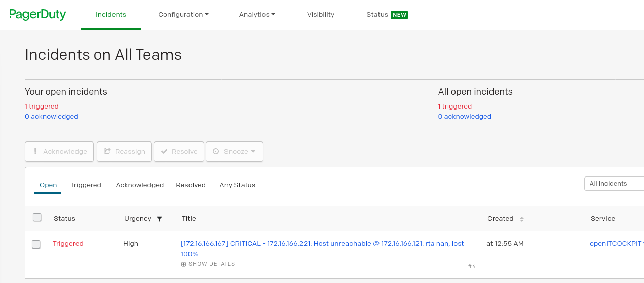This screenshot has width=644, height=283.
Task: Click the Urgency column header label
Action: coord(138,219)
